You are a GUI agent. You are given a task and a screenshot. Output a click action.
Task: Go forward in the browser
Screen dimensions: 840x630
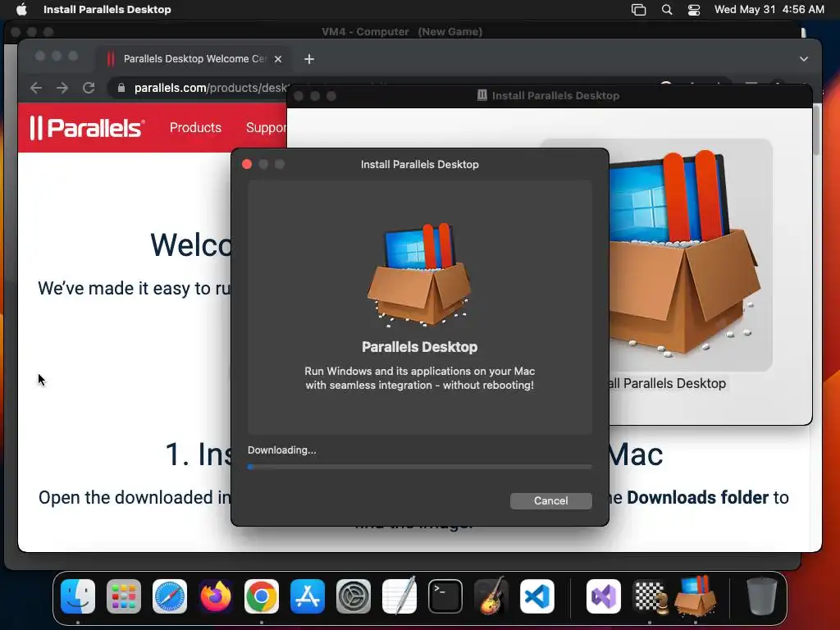click(62, 88)
